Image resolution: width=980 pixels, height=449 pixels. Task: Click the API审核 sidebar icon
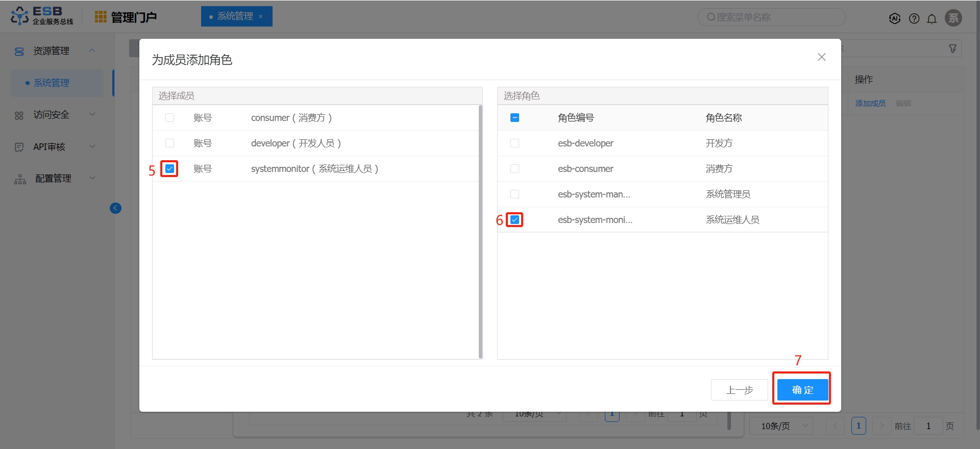click(x=19, y=147)
